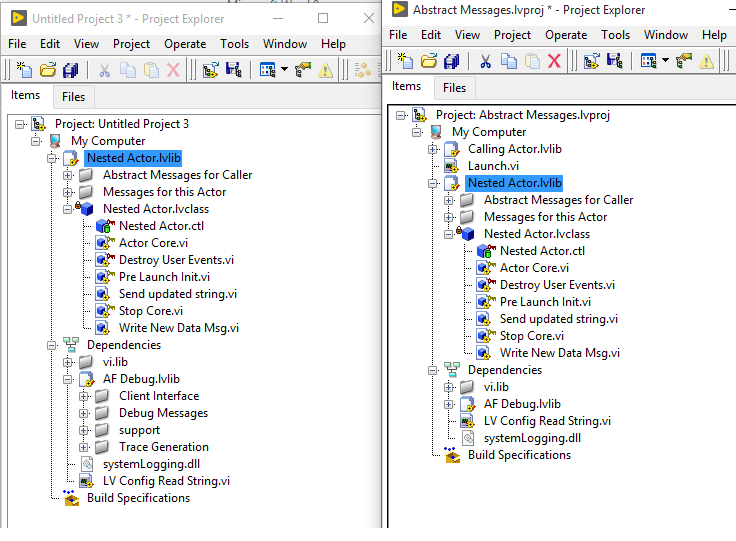Click Paste icon in Untitled Project 3 toolbar
The image size is (736, 541).
point(151,70)
